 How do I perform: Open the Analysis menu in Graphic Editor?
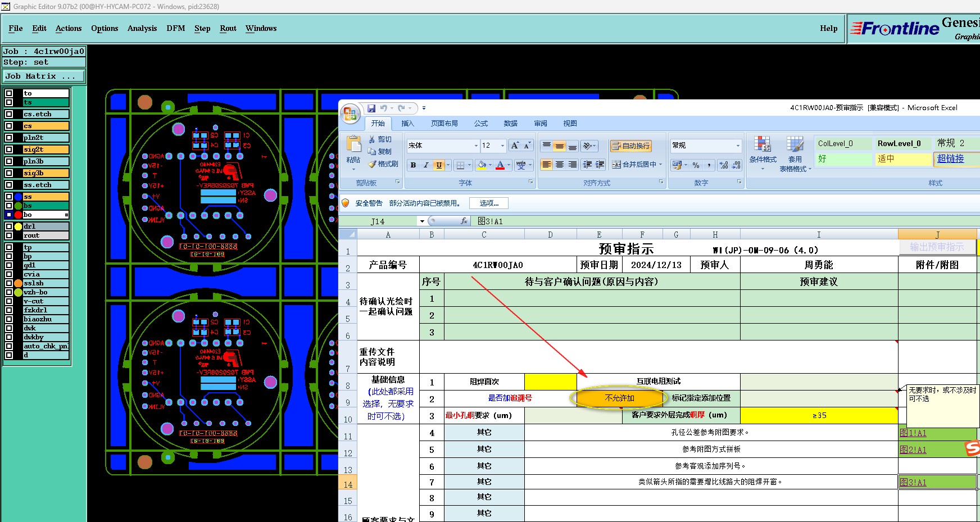(142, 29)
